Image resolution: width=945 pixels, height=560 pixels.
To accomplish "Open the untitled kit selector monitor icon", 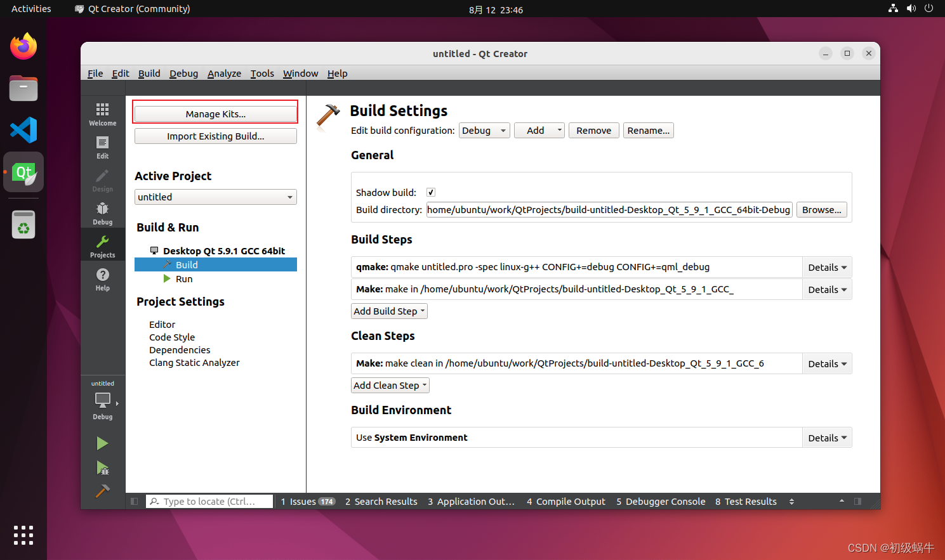I will coord(102,401).
